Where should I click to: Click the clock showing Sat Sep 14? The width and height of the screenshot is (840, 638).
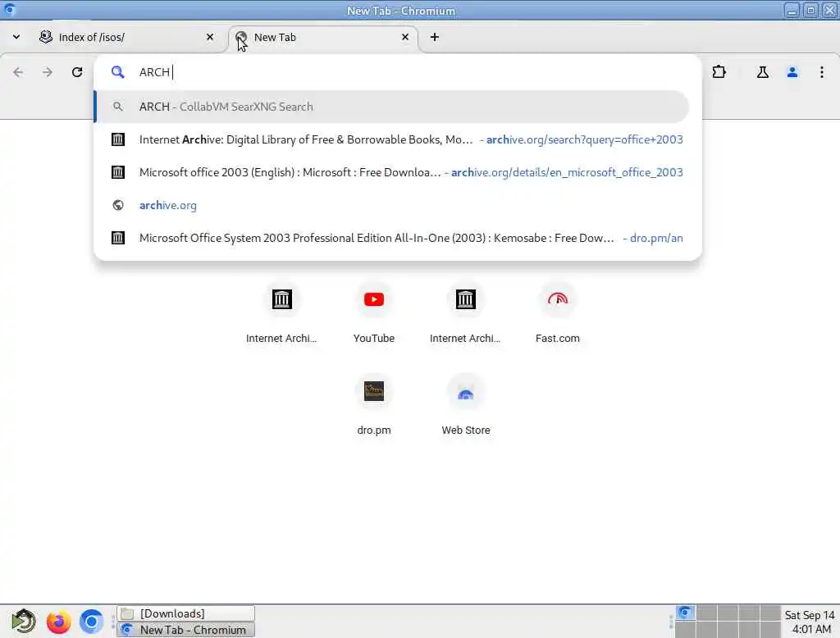[810, 622]
